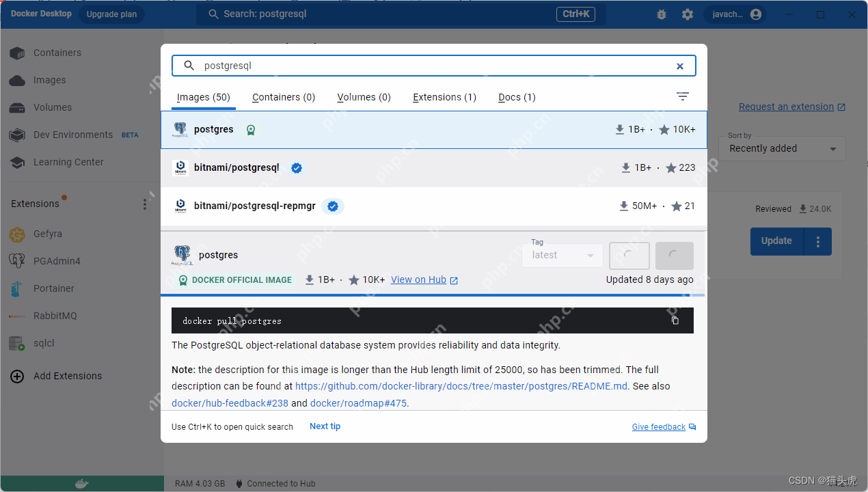Open the docker-library README.md GitHub link
The width and height of the screenshot is (868, 492).
point(461,386)
